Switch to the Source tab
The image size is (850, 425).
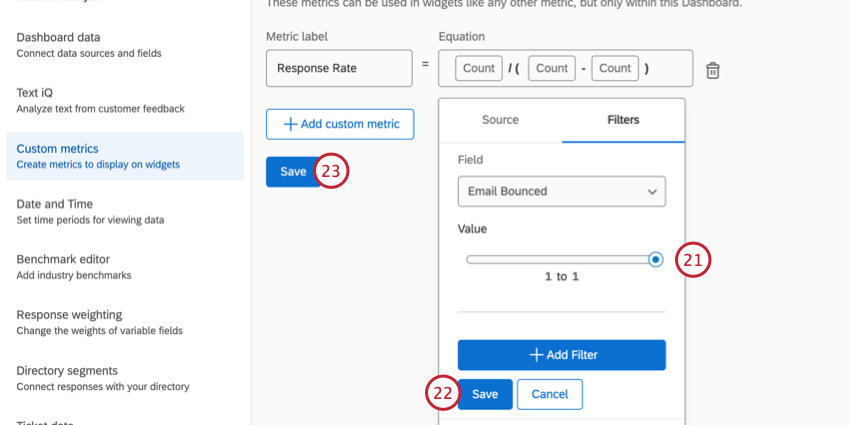pyautogui.click(x=500, y=120)
